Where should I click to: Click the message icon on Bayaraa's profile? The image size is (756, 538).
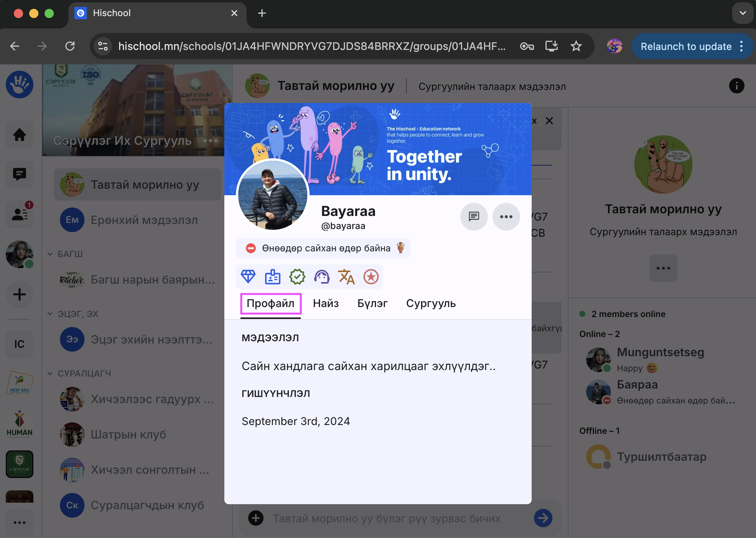click(474, 217)
